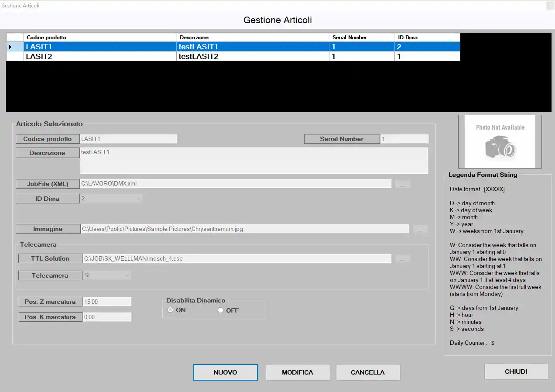Click the Codice prodotto input field

click(128, 139)
